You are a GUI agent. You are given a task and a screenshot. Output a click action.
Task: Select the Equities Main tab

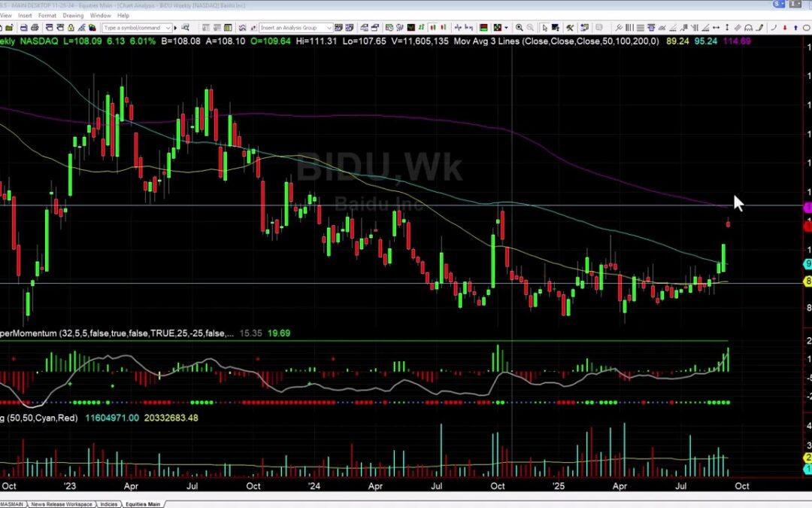pos(141,503)
